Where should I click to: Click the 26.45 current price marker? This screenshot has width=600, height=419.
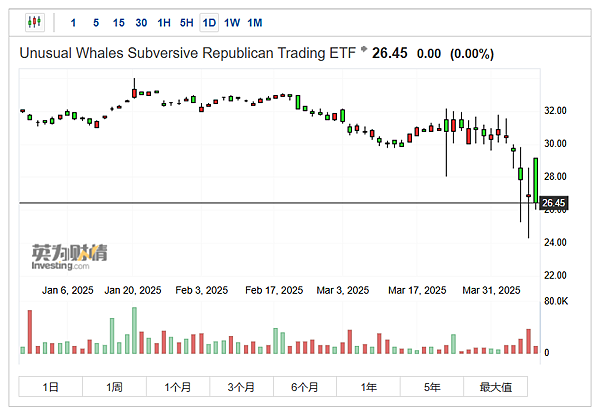click(x=554, y=203)
